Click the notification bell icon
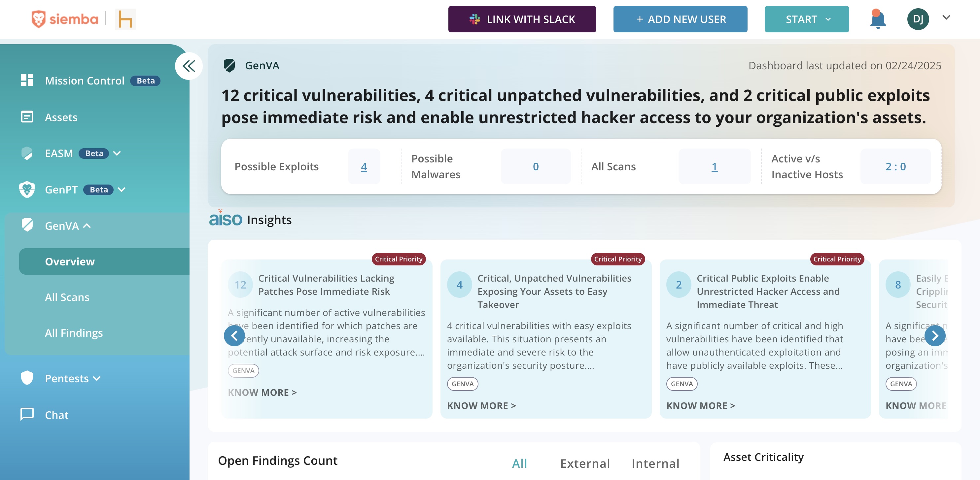This screenshot has width=980, height=480. pyautogui.click(x=877, y=19)
